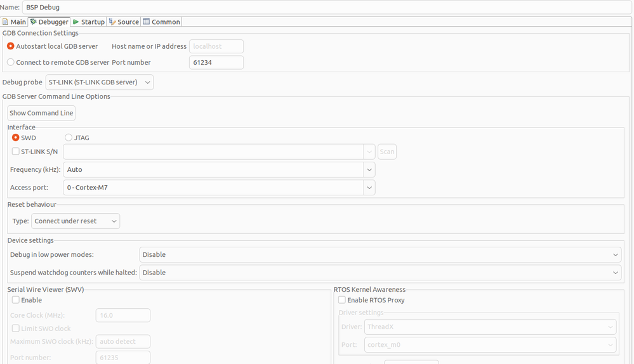
Task: Click the Common tab table icon
Action: tap(147, 22)
